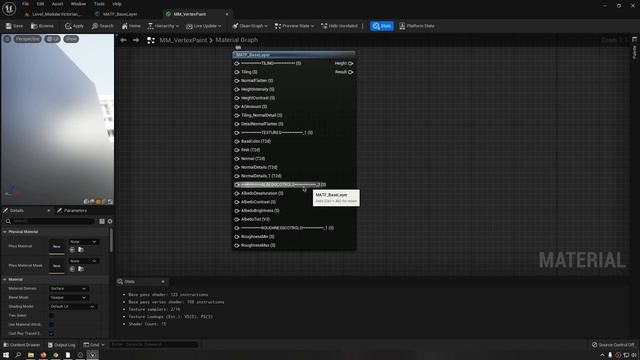Apply material changes with Apply button
Viewport: 640px width, 360px height.
pyautogui.click(x=74, y=26)
